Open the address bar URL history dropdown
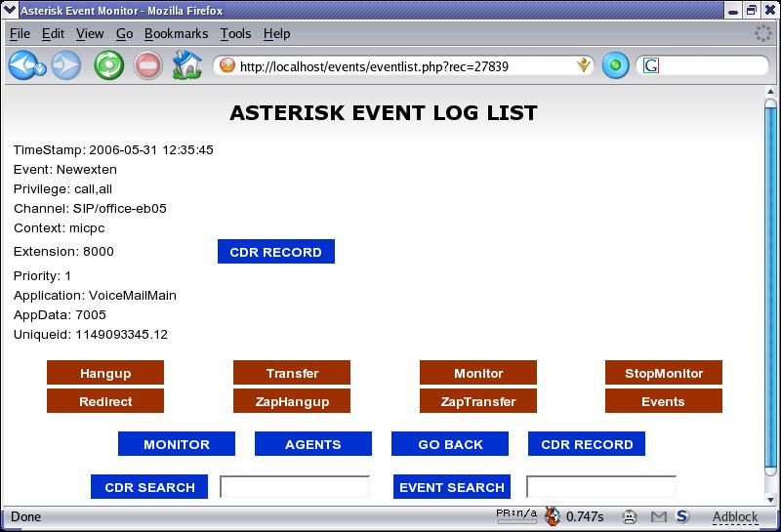This screenshot has width=781, height=532. pyautogui.click(x=584, y=66)
